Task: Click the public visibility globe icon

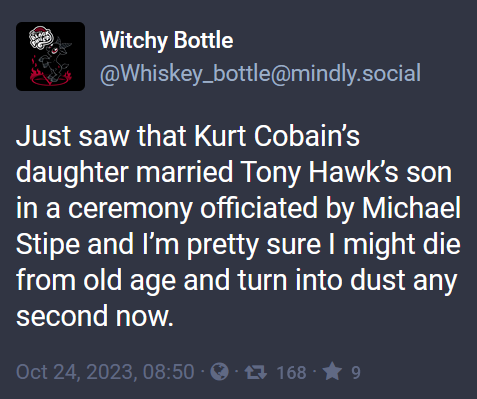Action: tap(220, 372)
